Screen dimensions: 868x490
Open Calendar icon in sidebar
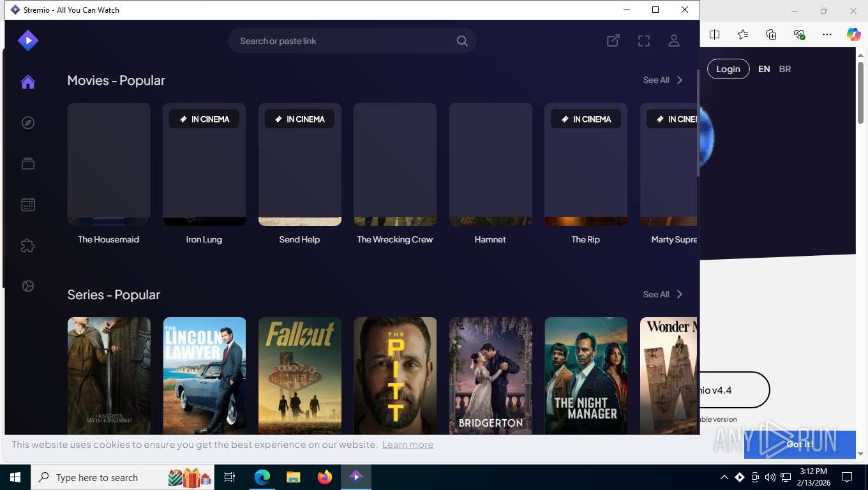[28, 205]
